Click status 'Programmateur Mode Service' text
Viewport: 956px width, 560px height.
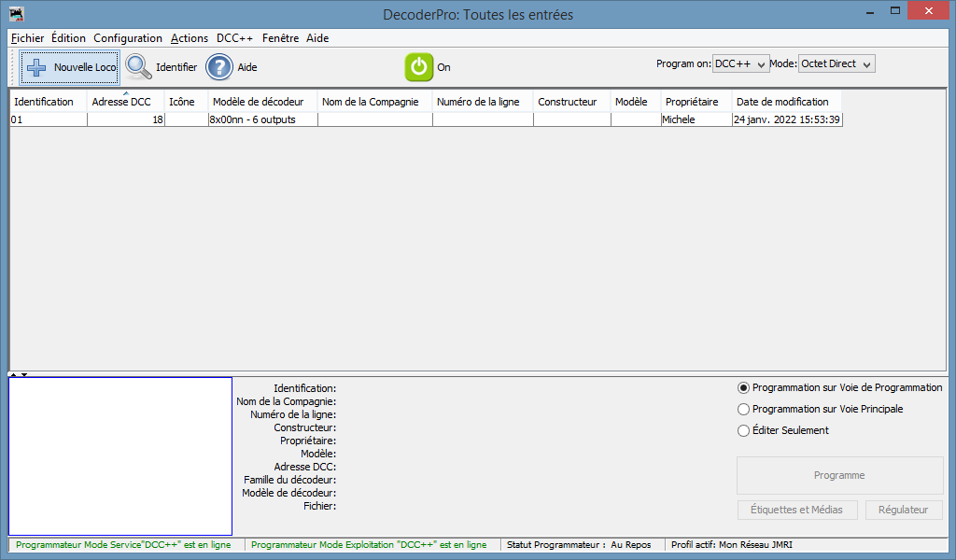tap(123, 545)
